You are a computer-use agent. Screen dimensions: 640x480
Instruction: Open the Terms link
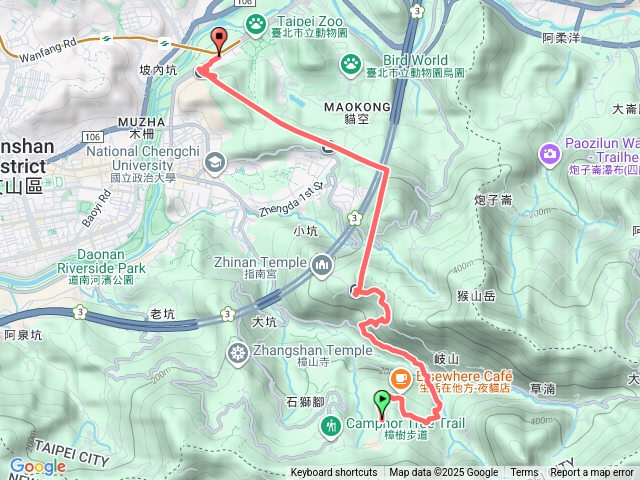coord(524,473)
